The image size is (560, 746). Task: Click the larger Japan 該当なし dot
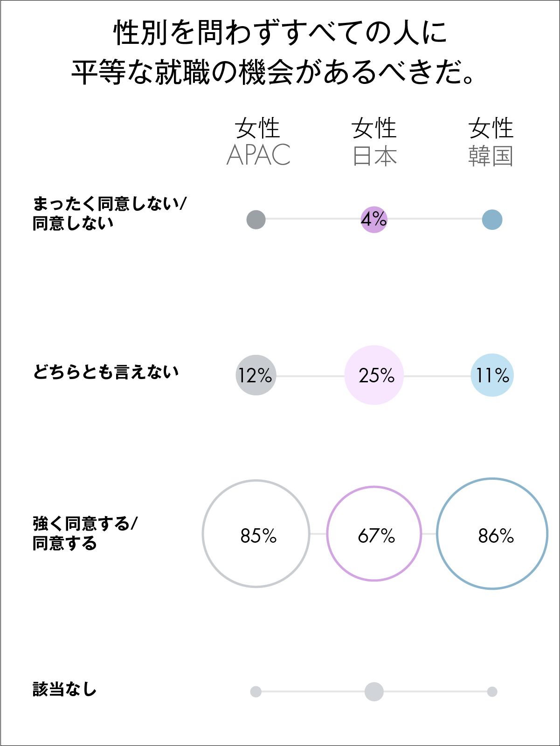click(x=374, y=691)
